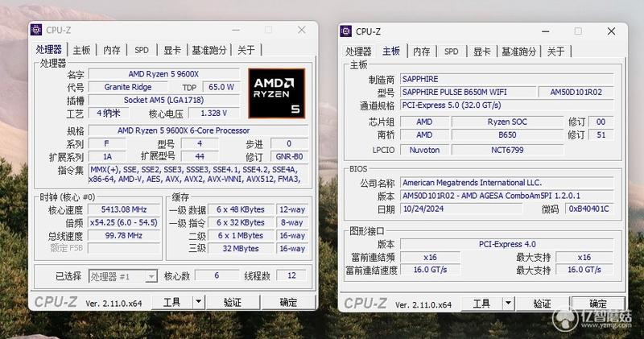Open the 关于 tab in right window
This screenshot has width=644, height=339.
click(x=555, y=52)
